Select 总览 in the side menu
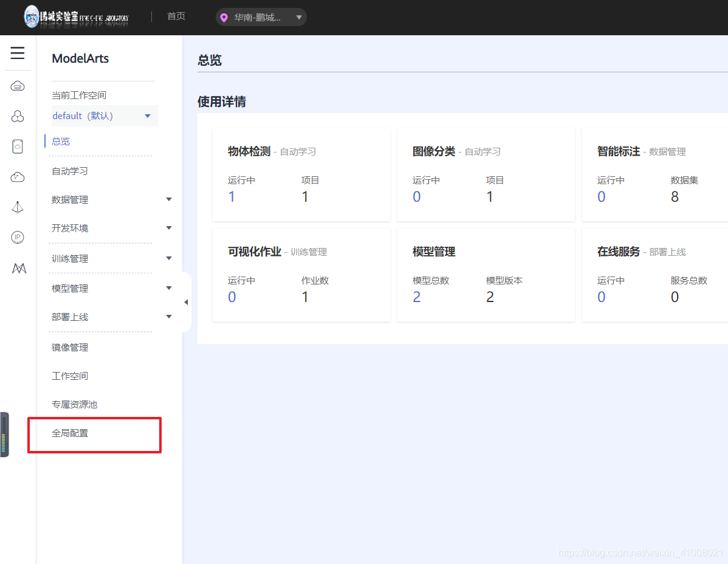The image size is (728, 564). click(x=61, y=141)
